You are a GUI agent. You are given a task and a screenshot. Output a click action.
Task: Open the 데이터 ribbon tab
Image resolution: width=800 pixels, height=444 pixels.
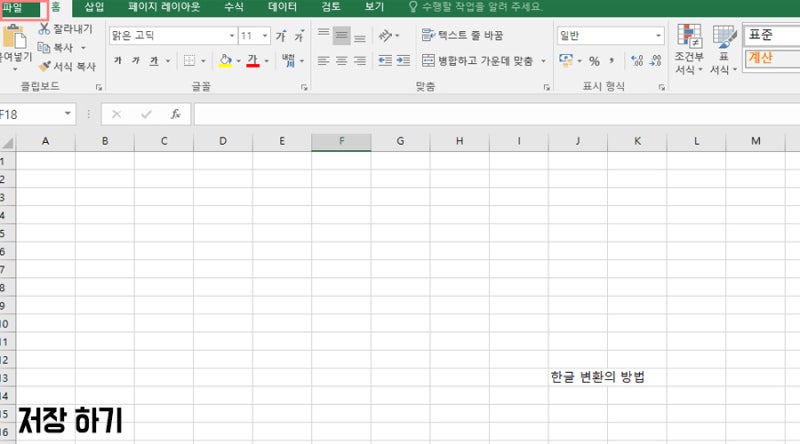[282, 7]
